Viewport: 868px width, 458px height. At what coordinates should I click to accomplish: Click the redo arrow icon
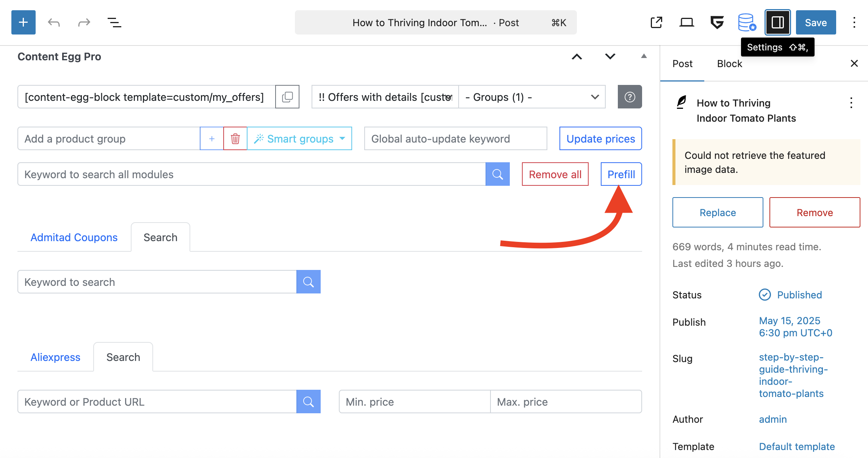84,22
